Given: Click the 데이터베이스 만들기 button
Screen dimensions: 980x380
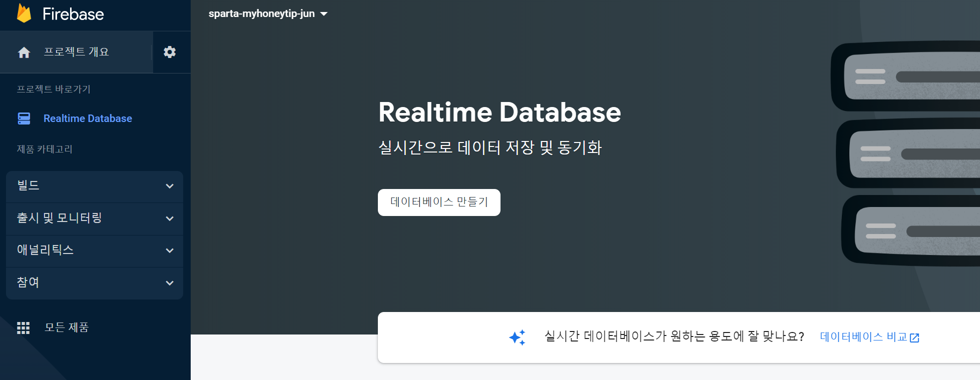Looking at the screenshot, I should pos(439,202).
